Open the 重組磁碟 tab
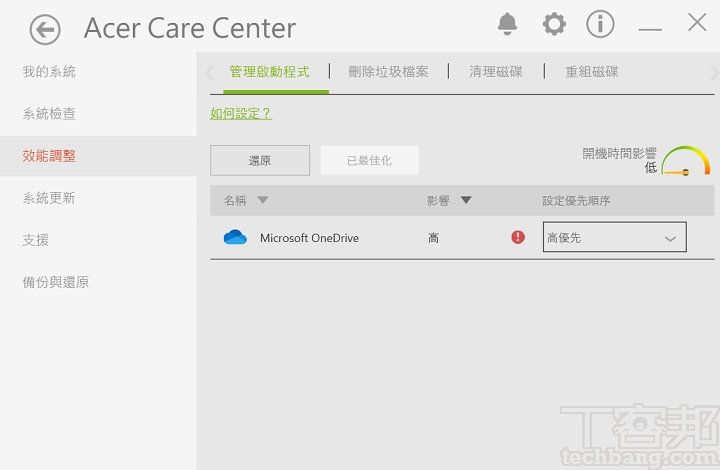This screenshot has height=470, width=720. (592, 72)
